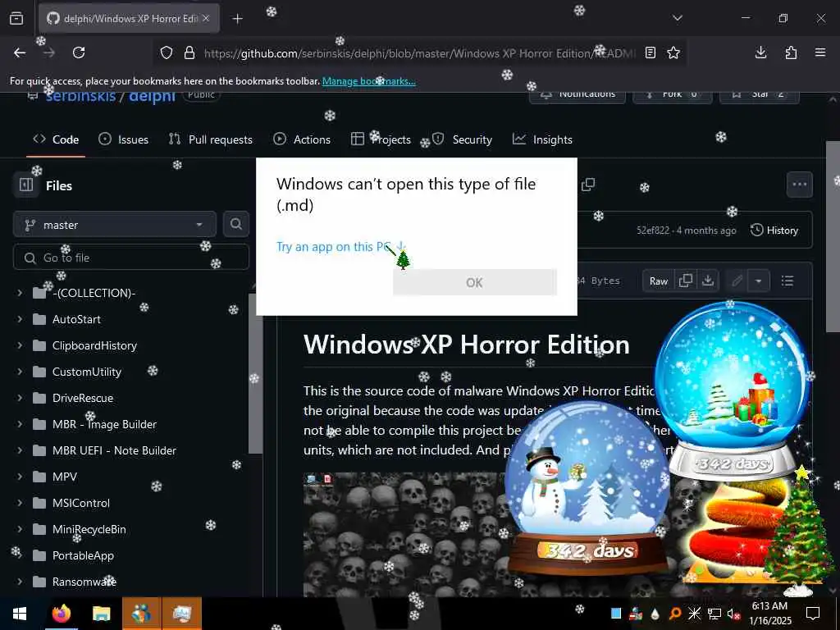Focus the Go to file input
This screenshot has width=840, height=630.
pos(131,258)
